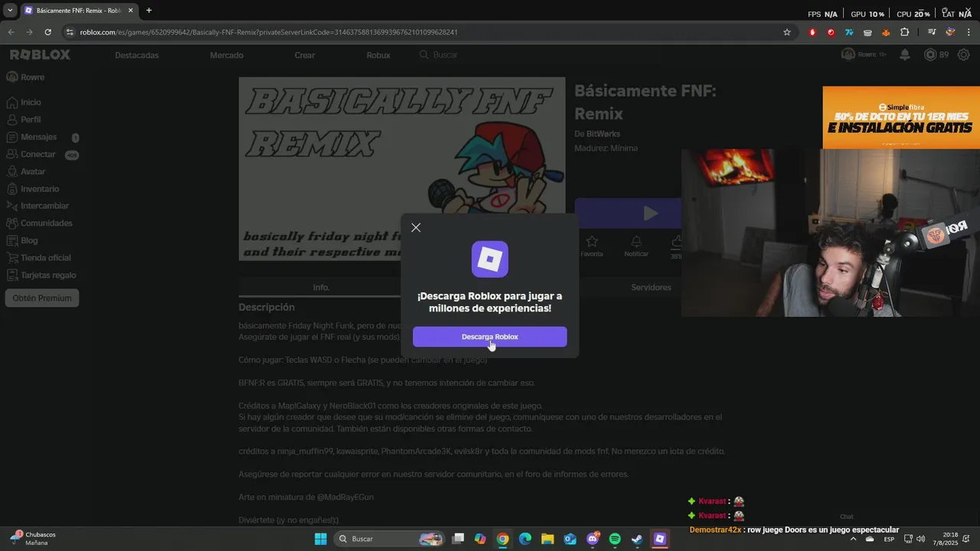Click the Obtén Premium button
Image resolution: width=980 pixels, height=551 pixels.
click(42, 298)
